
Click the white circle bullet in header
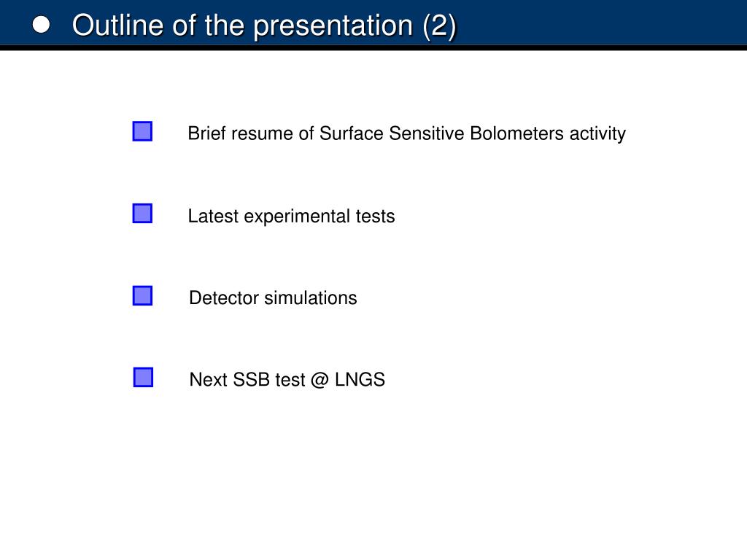point(41,25)
